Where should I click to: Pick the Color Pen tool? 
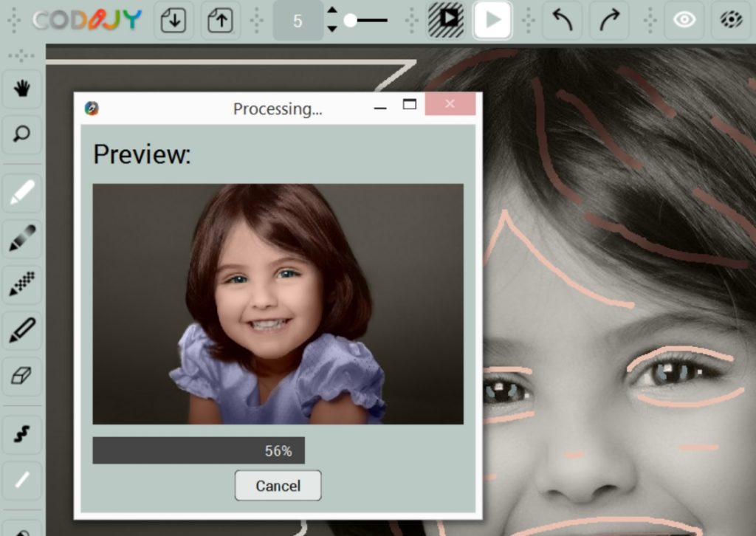click(x=21, y=191)
